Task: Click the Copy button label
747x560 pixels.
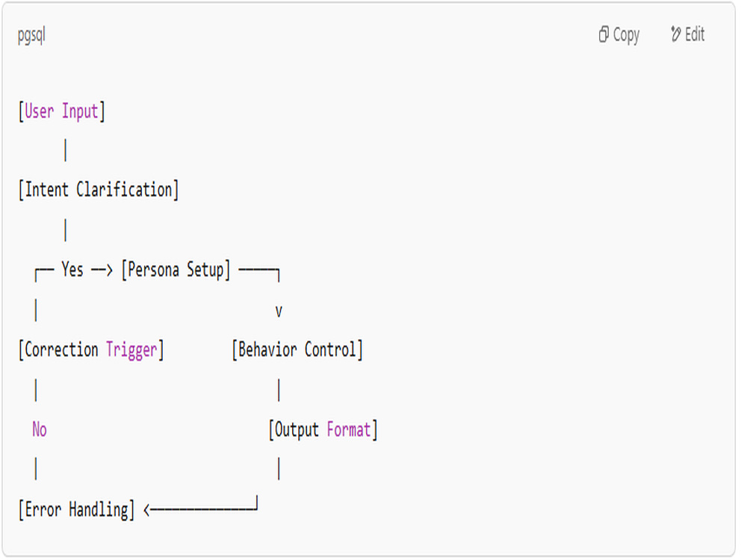Action: click(626, 35)
